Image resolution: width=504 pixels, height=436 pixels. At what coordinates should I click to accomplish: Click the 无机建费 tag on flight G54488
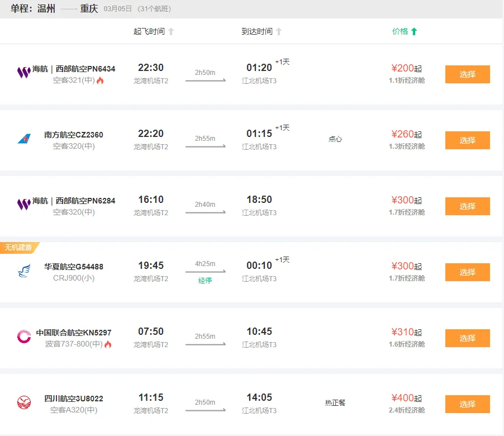point(18,248)
